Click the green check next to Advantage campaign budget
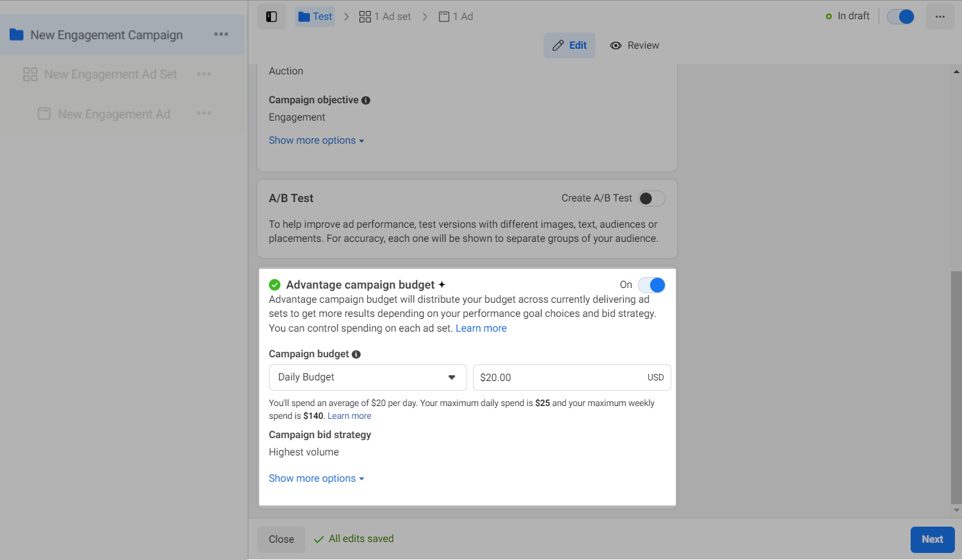The height and width of the screenshot is (560, 962). (275, 285)
